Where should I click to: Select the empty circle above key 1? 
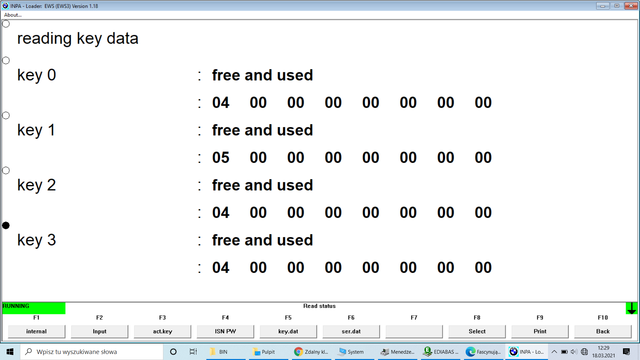coord(6,116)
